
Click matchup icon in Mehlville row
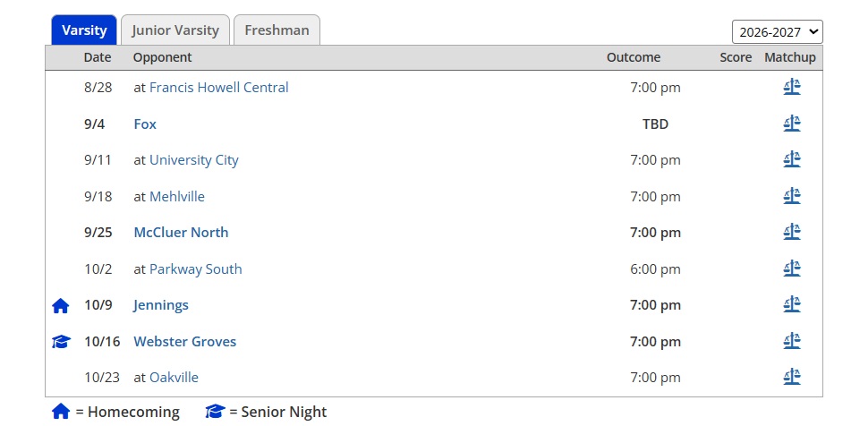click(792, 196)
